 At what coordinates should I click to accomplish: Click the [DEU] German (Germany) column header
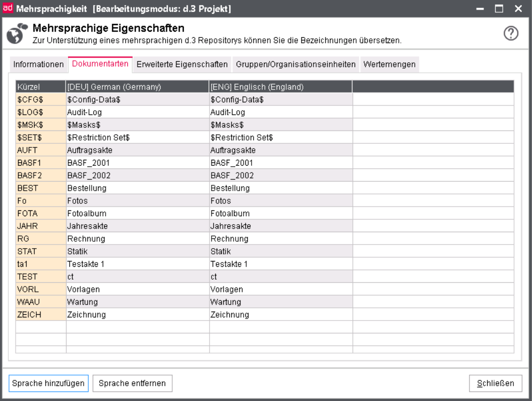click(x=137, y=87)
